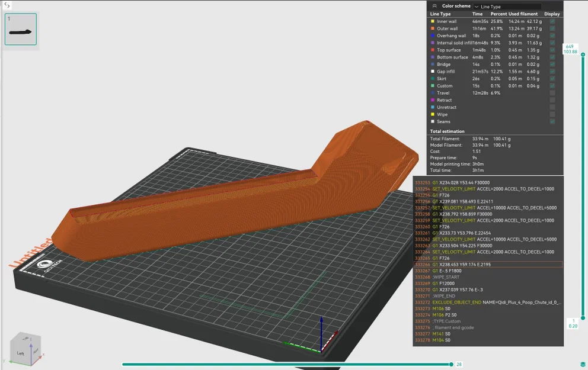
Task: Click the horizontal slider value 28
Action: coord(459,365)
